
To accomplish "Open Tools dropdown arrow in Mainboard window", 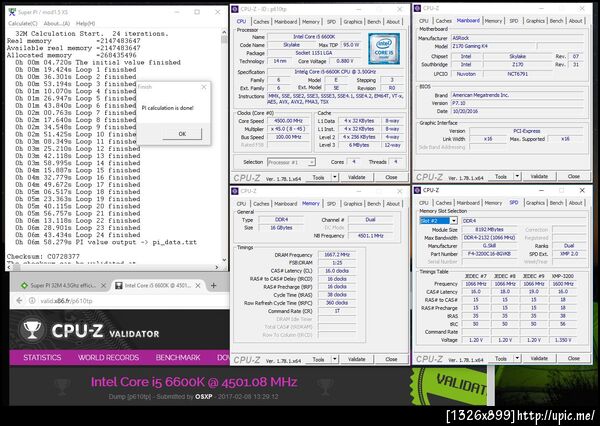I will [517, 176].
